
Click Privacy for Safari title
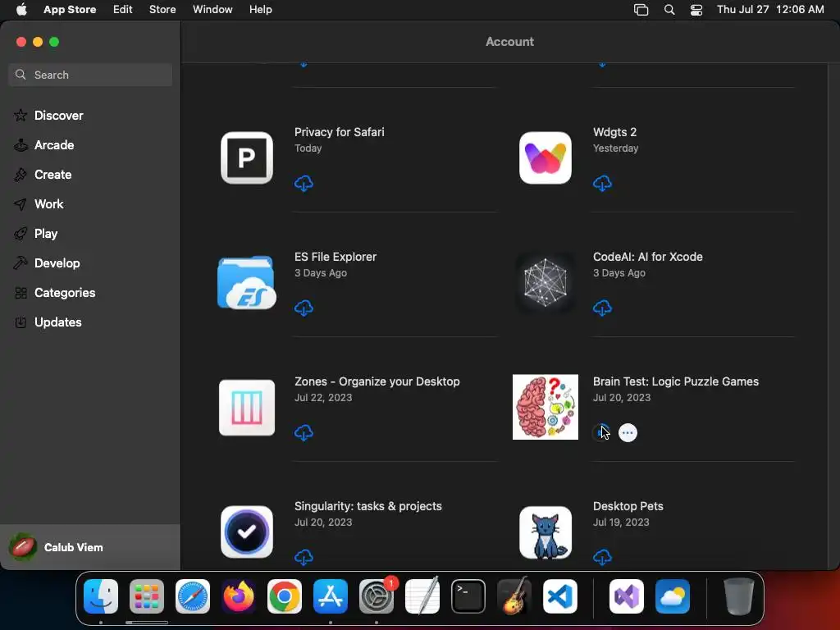[x=339, y=132]
